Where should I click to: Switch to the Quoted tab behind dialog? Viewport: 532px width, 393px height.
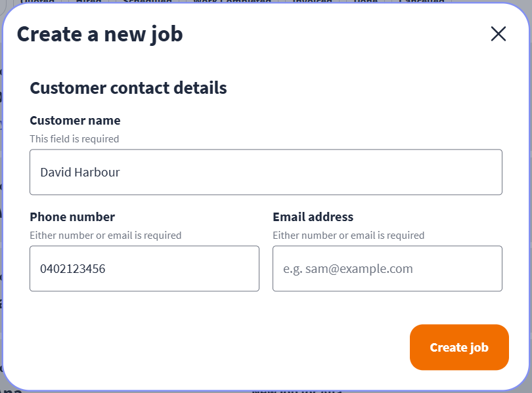coord(37,1)
